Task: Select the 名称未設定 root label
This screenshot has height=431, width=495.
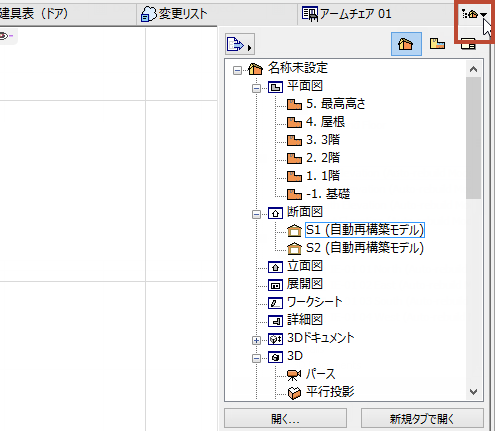Action: click(298, 68)
